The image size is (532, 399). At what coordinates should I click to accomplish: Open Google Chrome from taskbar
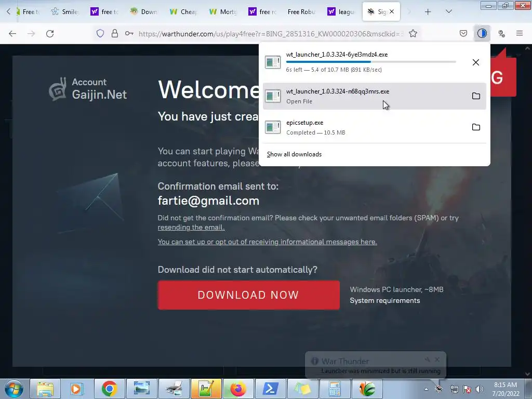109,389
